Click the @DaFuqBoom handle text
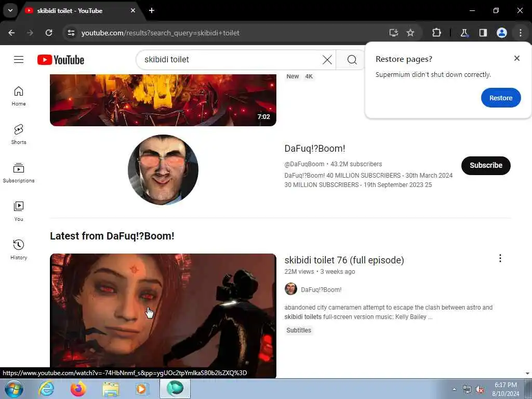This screenshot has width=532, height=399. (x=304, y=164)
